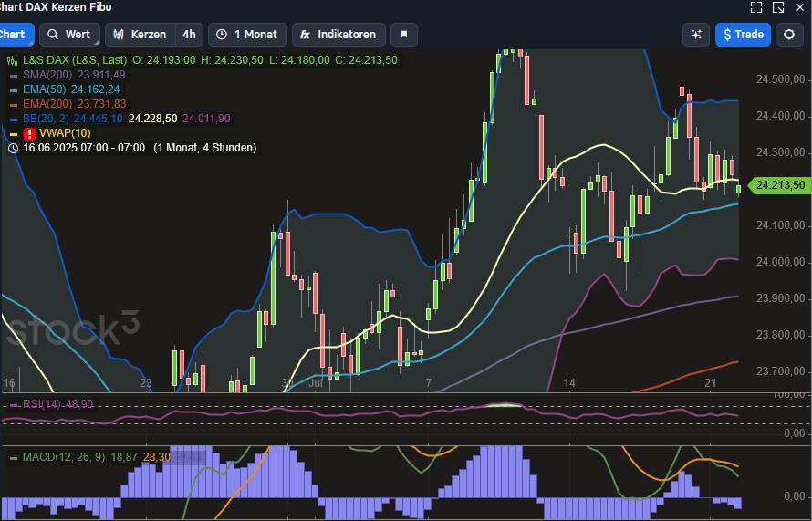Click the 16.06.2025 07:00 date range text
Image resolution: width=812 pixels, height=521 pixels.
click(84, 148)
